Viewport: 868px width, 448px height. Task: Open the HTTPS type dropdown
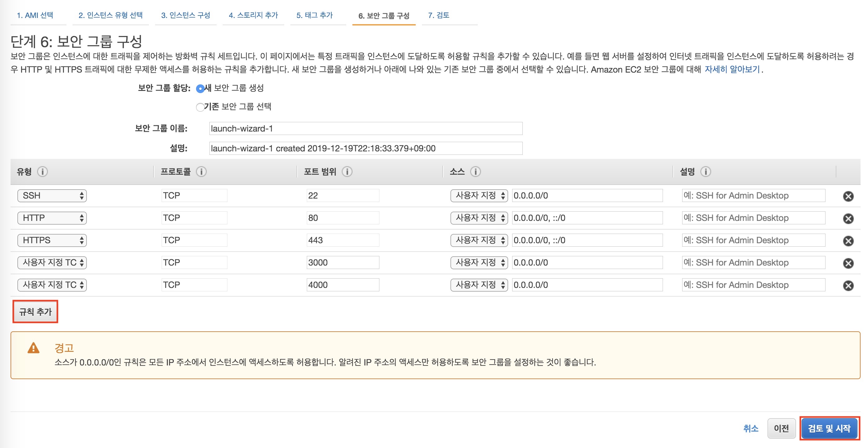(52, 240)
